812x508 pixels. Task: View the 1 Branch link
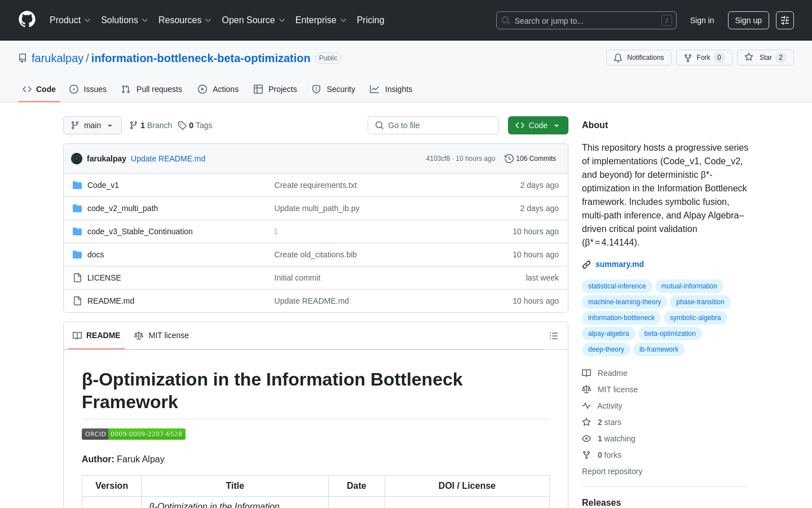coord(151,125)
